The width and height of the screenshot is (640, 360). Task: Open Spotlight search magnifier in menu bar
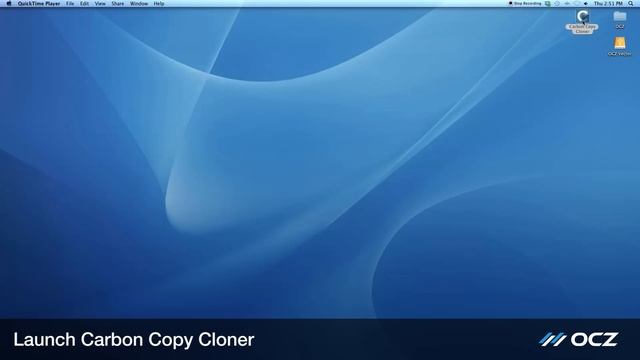(631, 3)
